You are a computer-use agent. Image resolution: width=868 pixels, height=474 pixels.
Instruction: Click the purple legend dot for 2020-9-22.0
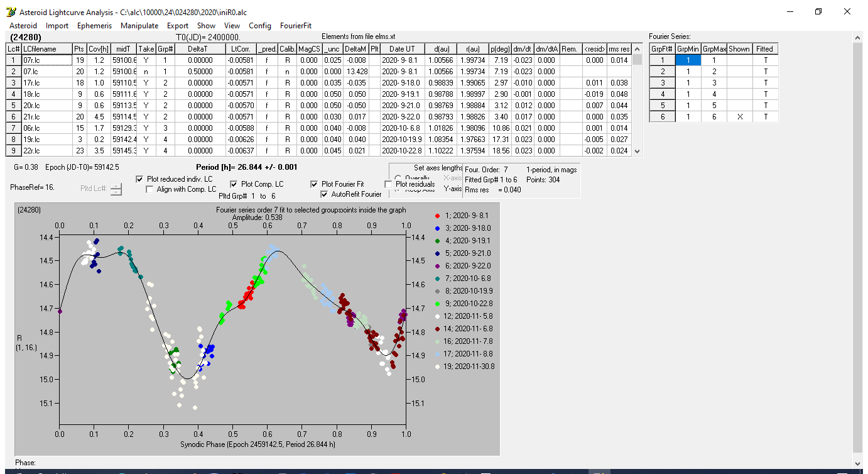(x=437, y=266)
